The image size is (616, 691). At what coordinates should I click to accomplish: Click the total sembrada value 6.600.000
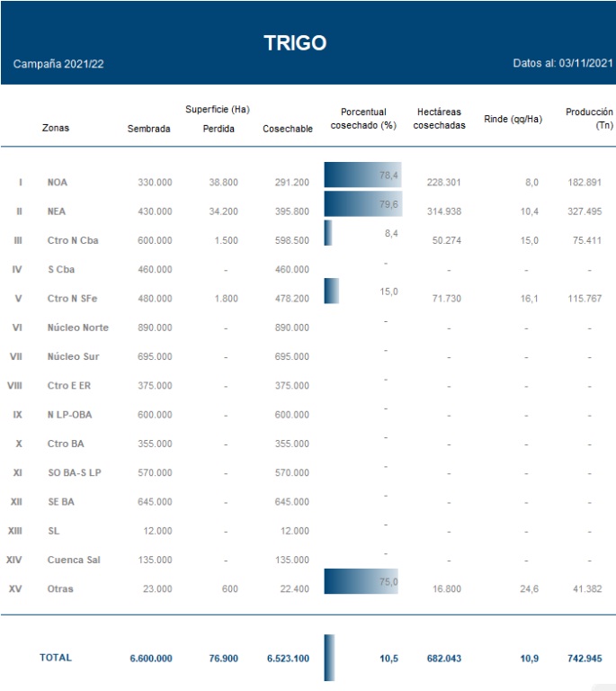click(150, 659)
